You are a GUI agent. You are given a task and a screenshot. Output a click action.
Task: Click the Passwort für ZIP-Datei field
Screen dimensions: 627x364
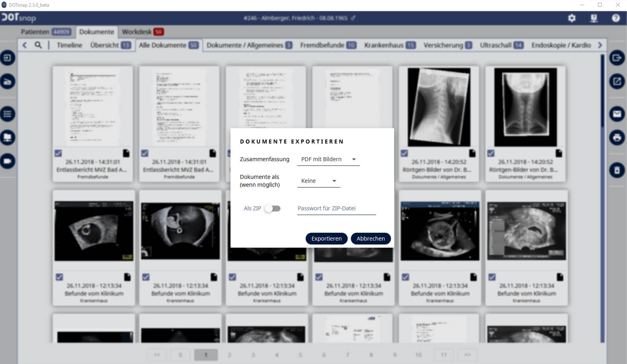tap(336, 208)
